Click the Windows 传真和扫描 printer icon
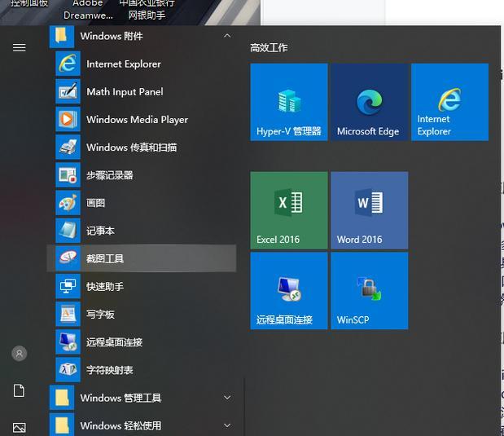504x436 pixels. [68, 147]
